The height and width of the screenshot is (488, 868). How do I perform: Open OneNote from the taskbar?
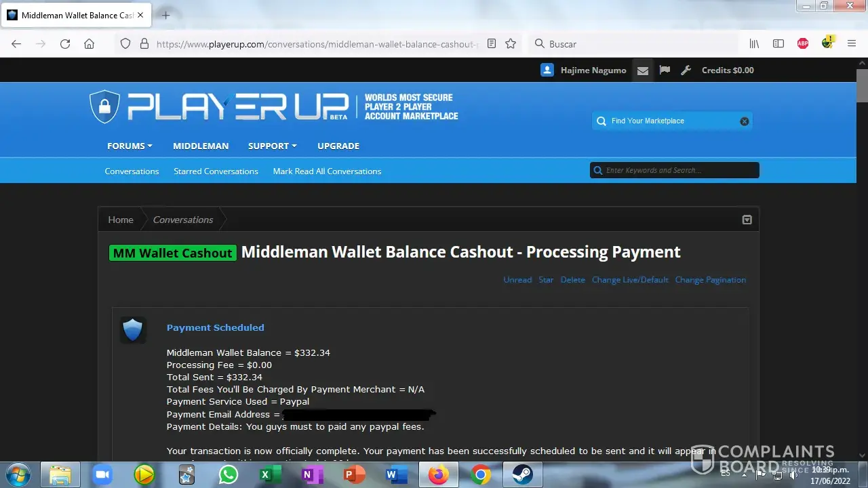coord(313,474)
